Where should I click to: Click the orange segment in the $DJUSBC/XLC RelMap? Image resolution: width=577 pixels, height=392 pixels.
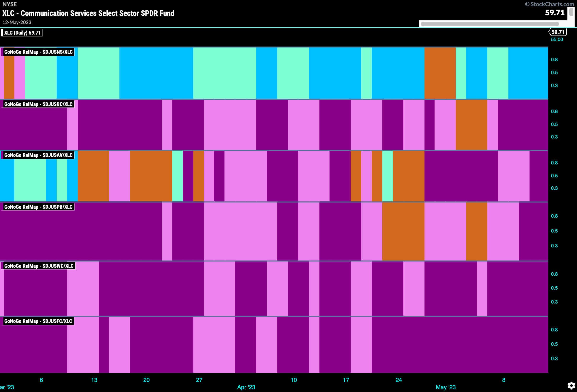click(471, 125)
